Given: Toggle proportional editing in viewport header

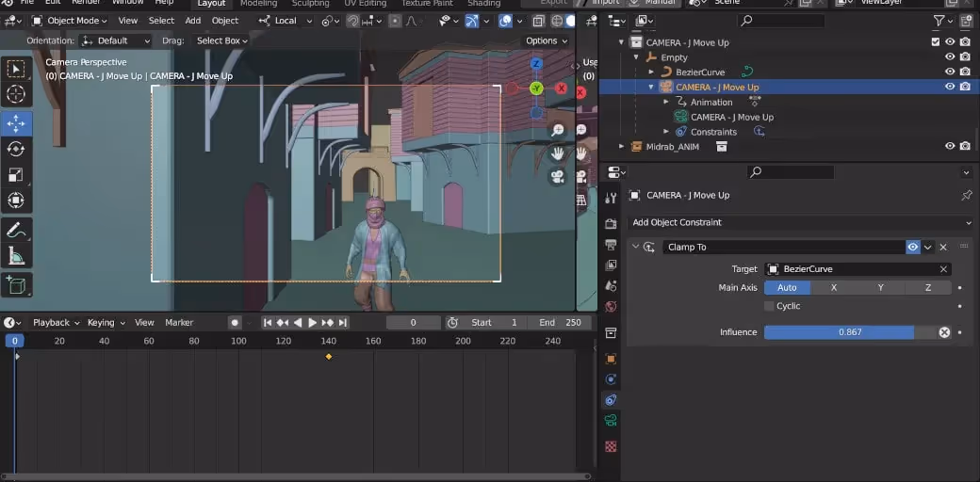Looking at the screenshot, I should 395,21.
